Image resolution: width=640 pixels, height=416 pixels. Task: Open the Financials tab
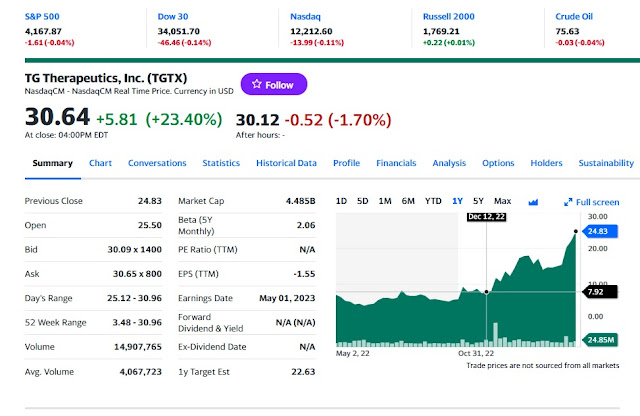click(x=396, y=163)
